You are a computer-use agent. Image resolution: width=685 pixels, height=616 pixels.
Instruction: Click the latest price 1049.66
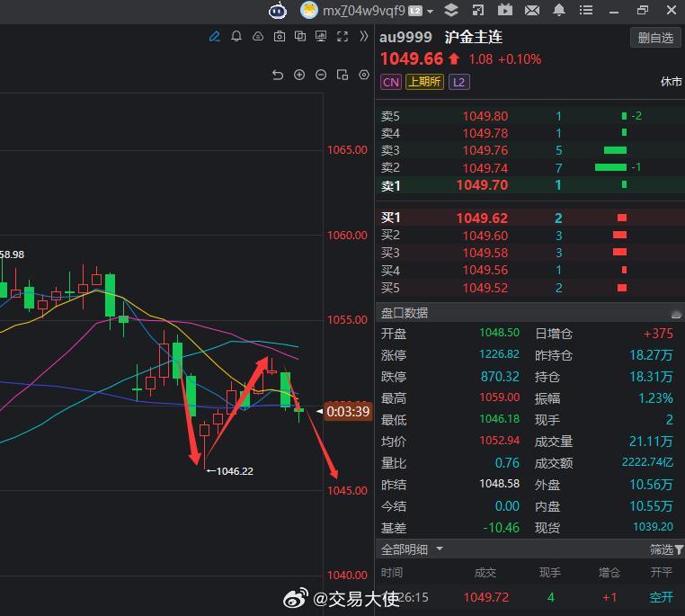[x=412, y=59]
